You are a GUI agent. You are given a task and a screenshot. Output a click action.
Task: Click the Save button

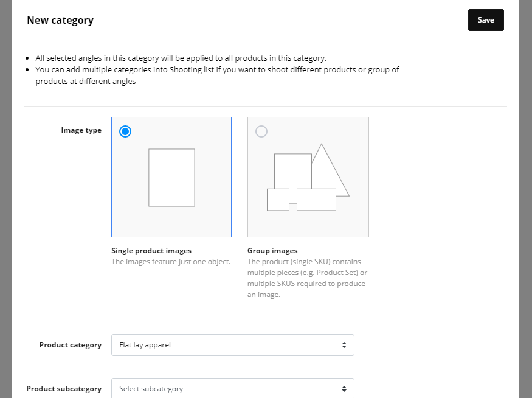pos(485,20)
